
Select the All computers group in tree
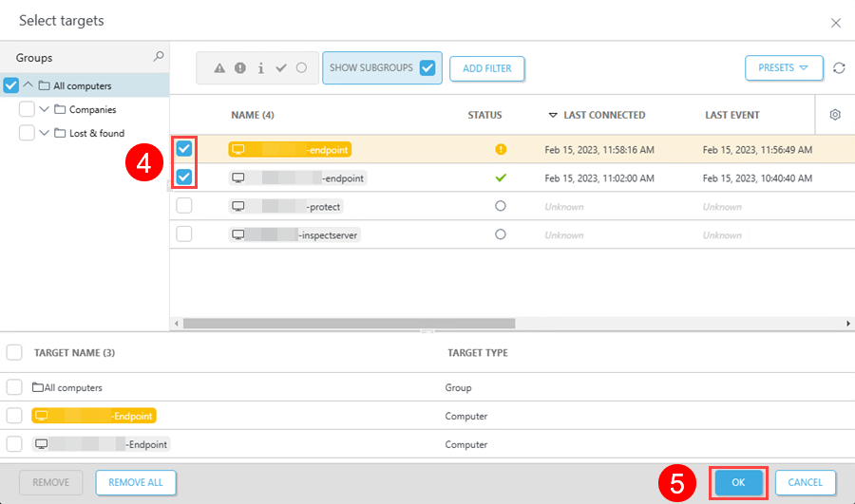point(83,85)
